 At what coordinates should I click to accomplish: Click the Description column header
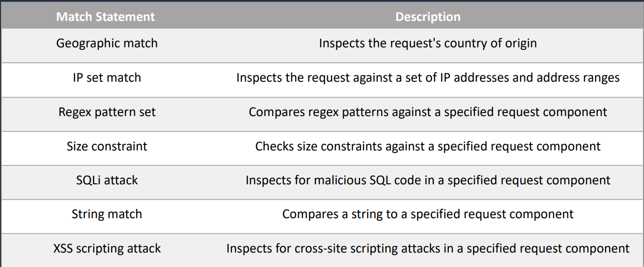pos(428,17)
